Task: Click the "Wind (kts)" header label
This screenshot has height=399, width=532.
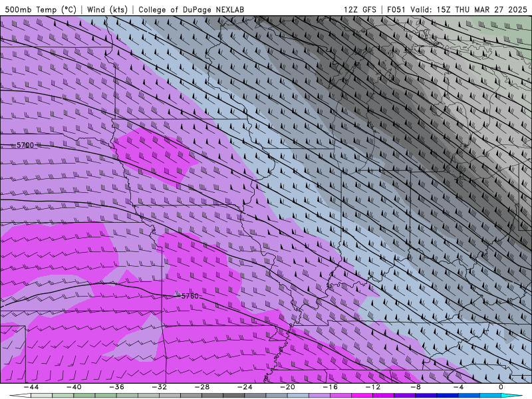Action: point(107,10)
